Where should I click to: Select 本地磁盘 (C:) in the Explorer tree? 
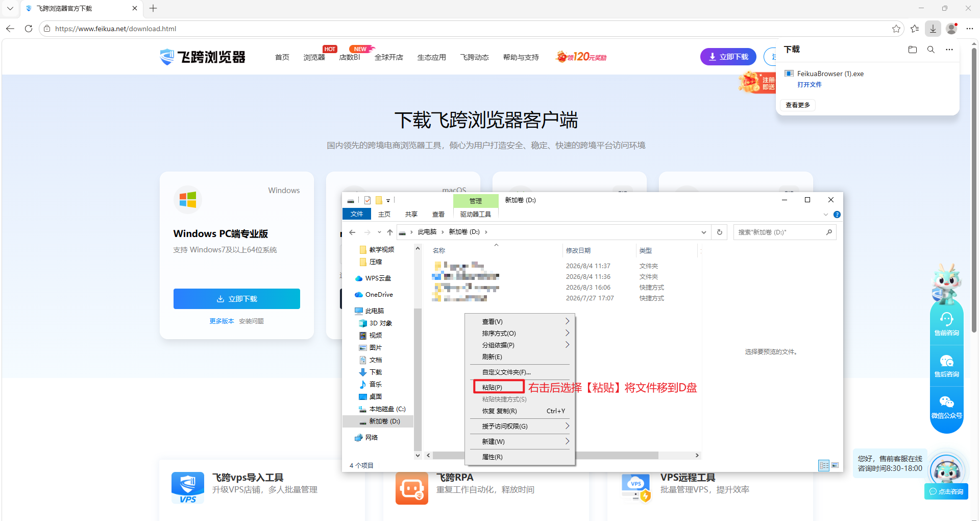[x=382, y=409]
